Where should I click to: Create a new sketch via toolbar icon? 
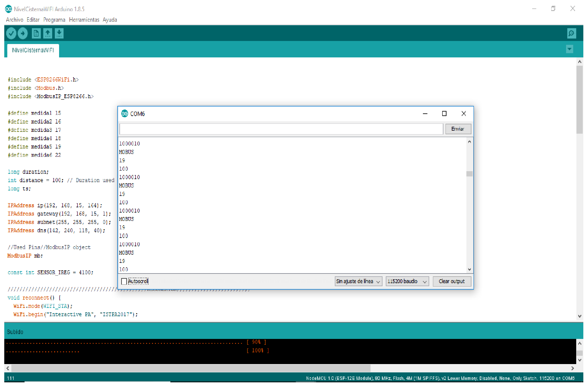coord(36,33)
